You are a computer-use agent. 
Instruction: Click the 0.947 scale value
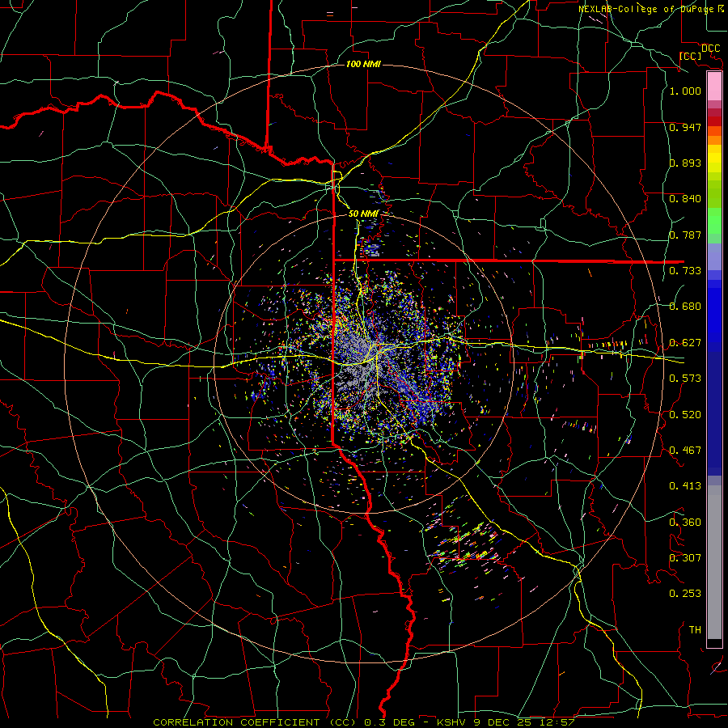(685, 127)
